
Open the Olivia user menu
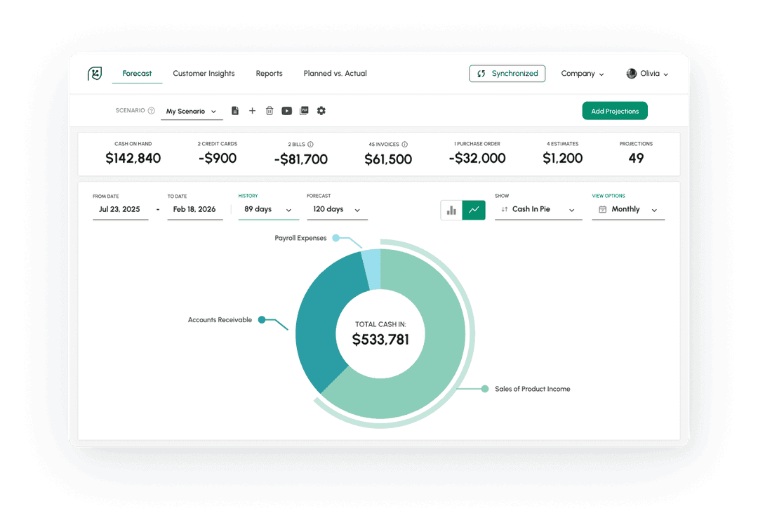pos(647,74)
